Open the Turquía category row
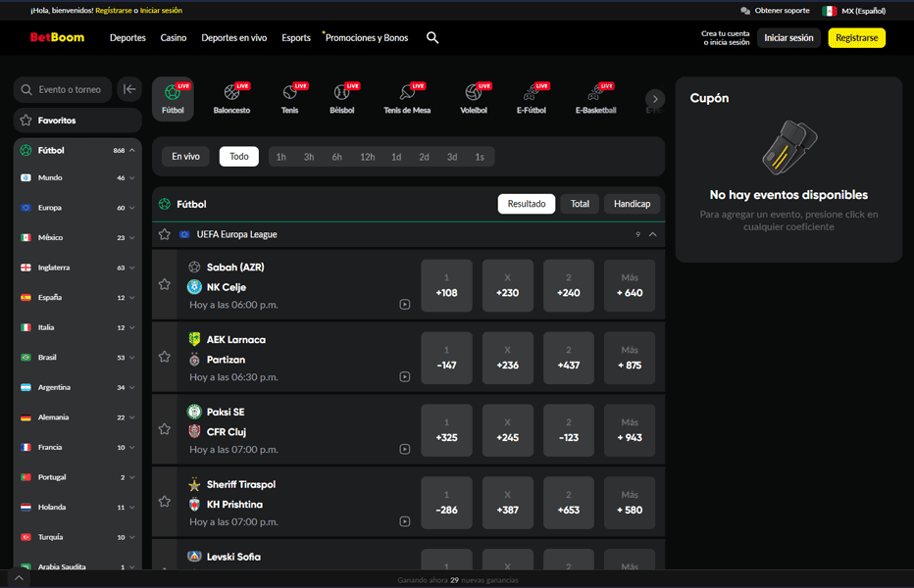The image size is (914, 588). tap(77, 537)
